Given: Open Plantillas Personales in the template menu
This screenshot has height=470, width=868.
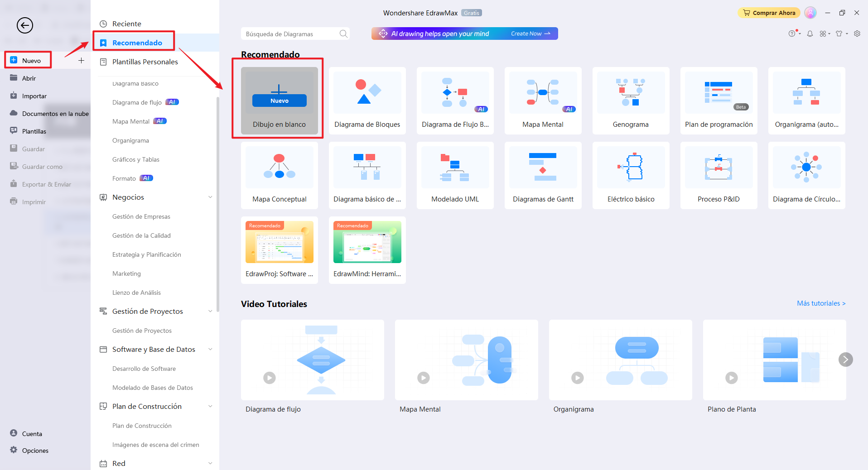Looking at the screenshot, I should (x=145, y=62).
